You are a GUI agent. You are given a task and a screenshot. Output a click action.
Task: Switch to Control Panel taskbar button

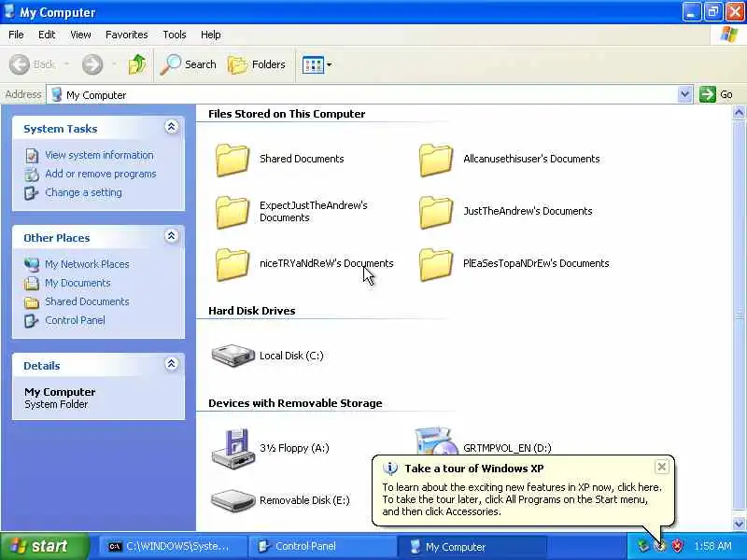[x=322, y=546]
